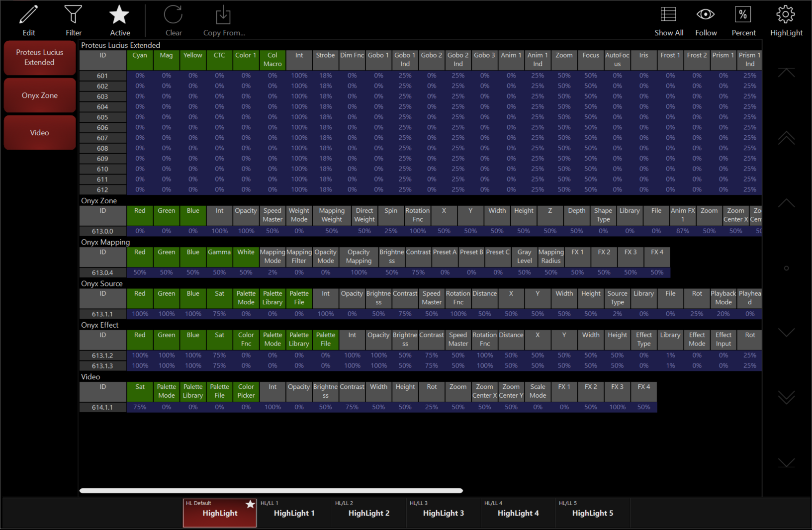Click the small scroll position circle
The height and width of the screenshot is (530, 812).
click(786, 268)
